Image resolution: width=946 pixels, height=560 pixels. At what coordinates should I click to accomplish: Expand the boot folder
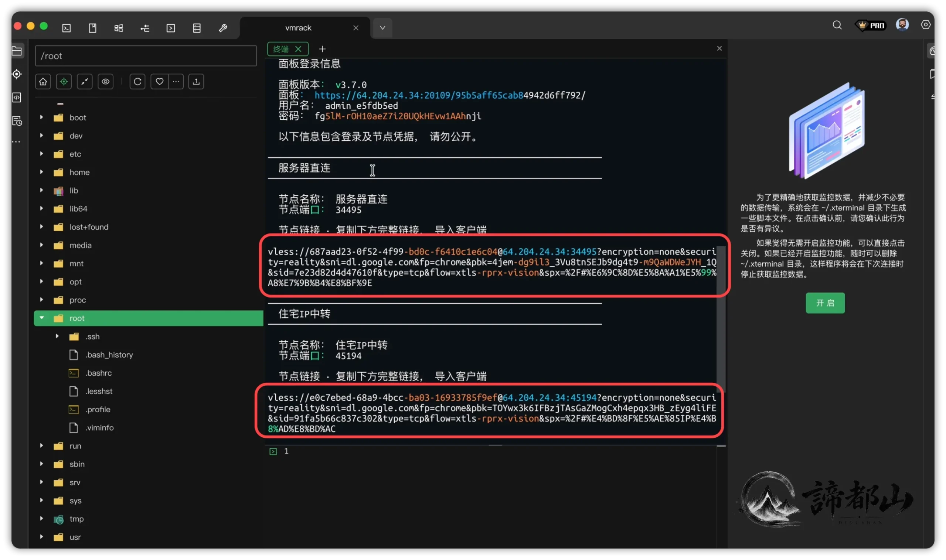coord(41,117)
